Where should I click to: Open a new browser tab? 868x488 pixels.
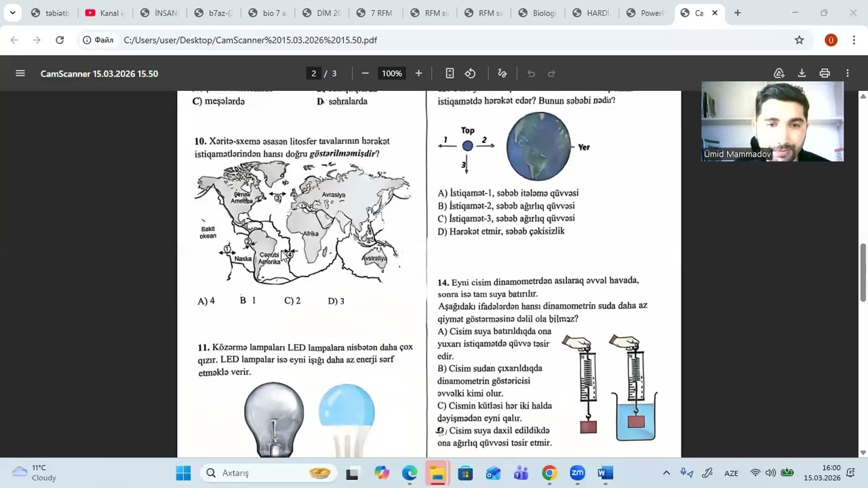[x=737, y=13]
